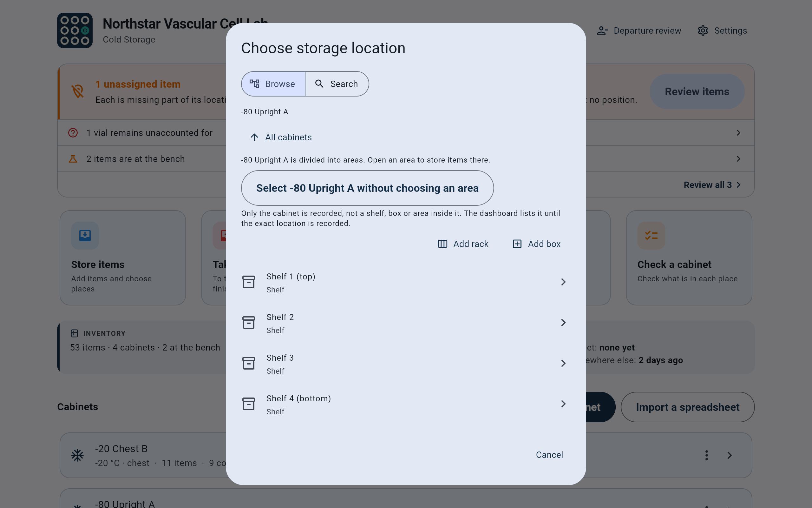Click the Shelf 2 archive box icon

click(249, 323)
